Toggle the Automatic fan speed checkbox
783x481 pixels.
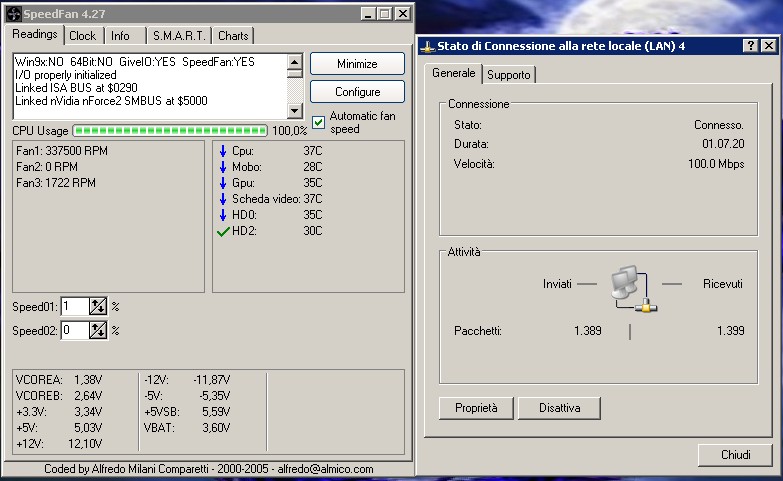(x=319, y=122)
